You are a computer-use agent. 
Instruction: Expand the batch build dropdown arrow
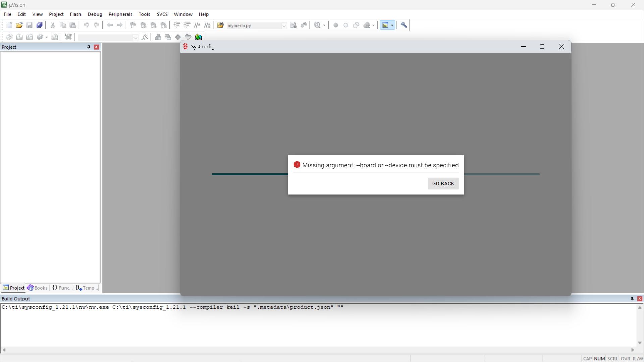[47, 37]
